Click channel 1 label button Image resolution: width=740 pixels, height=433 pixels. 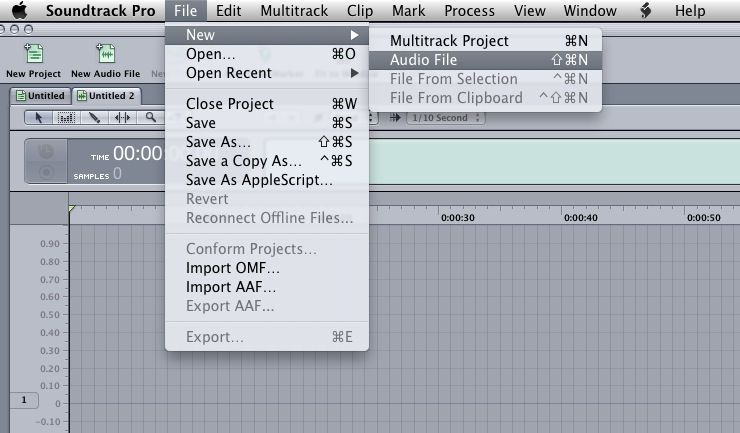tap(24, 400)
